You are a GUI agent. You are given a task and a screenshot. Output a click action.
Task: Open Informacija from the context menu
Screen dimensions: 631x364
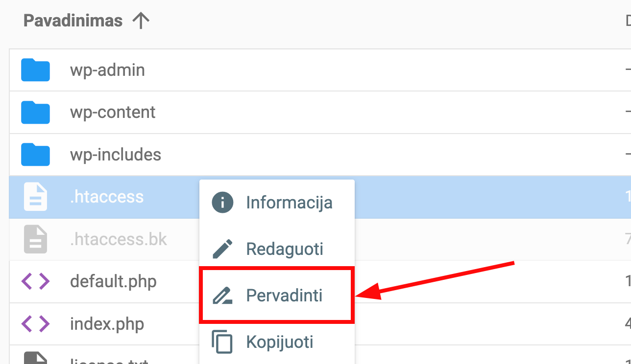click(289, 202)
